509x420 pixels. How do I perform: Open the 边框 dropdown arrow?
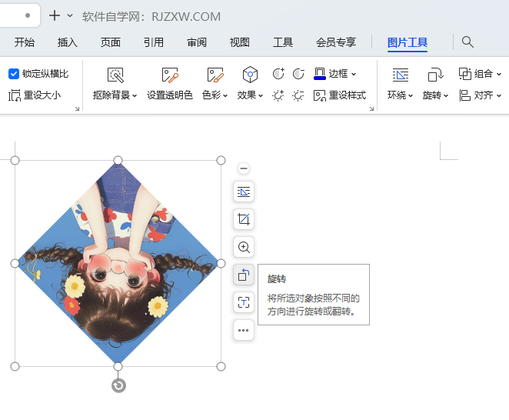(354, 74)
